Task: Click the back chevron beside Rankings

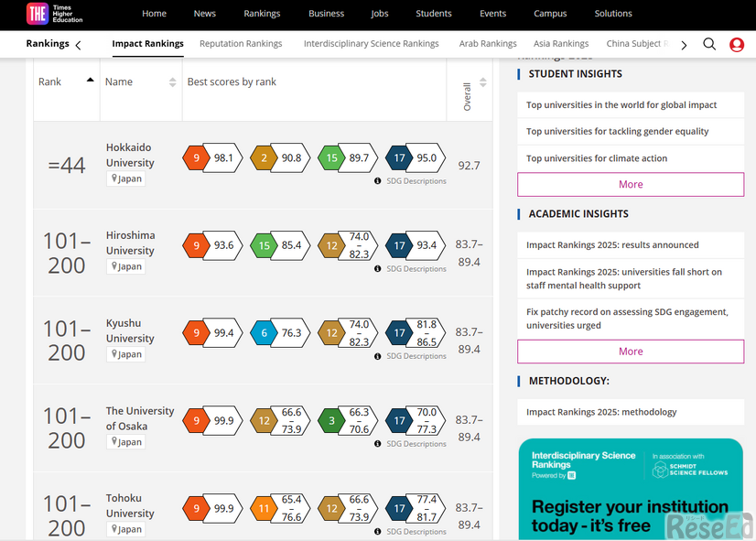Action: (x=78, y=45)
